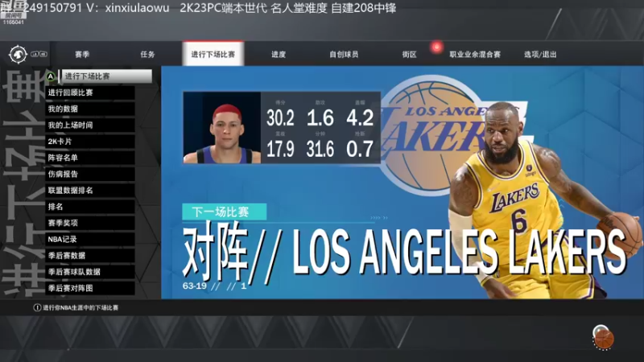Image resolution: width=644 pixels, height=362 pixels.
Task: Open 我的数据 menu entry
Action: tap(90, 109)
